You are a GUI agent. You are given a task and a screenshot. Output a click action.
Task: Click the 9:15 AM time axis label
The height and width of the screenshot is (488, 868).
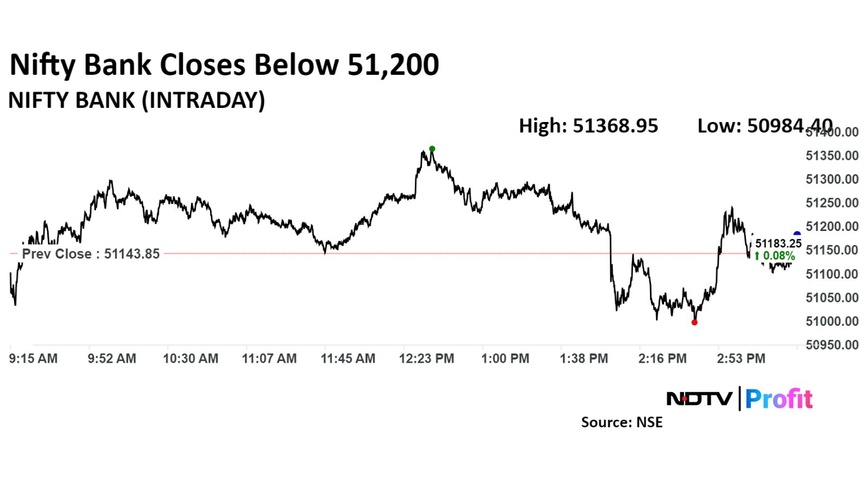click(x=33, y=358)
